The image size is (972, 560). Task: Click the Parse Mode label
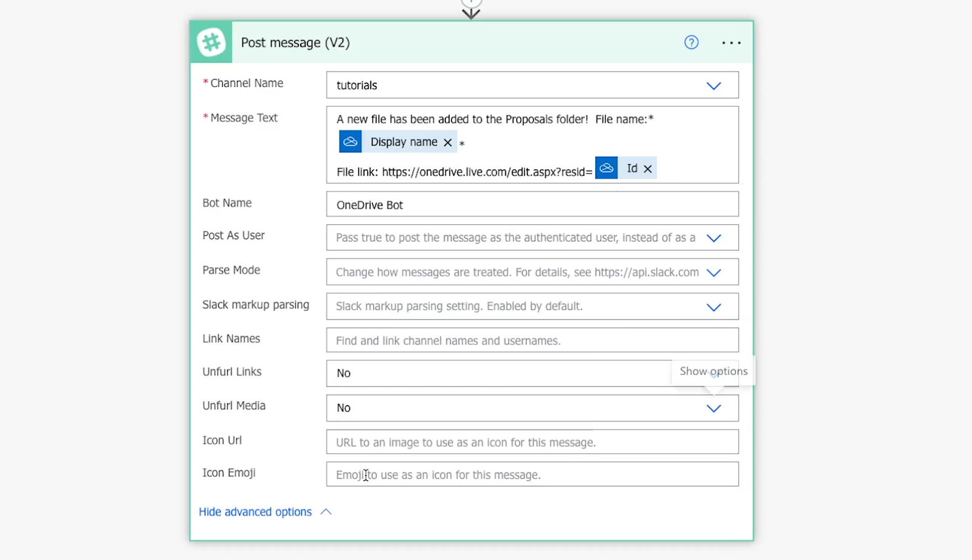click(x=231, y=270)
